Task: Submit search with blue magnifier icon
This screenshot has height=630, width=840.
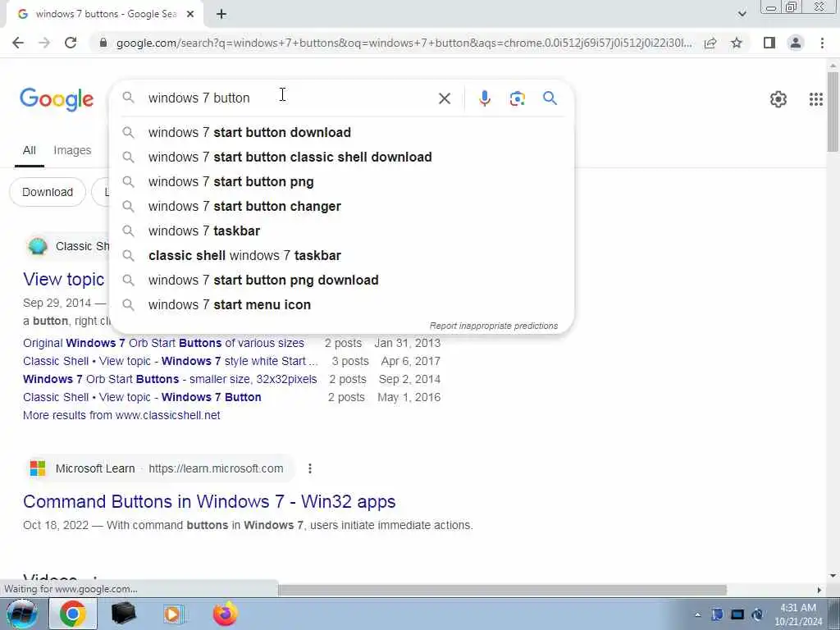Action: pos(550,98)
